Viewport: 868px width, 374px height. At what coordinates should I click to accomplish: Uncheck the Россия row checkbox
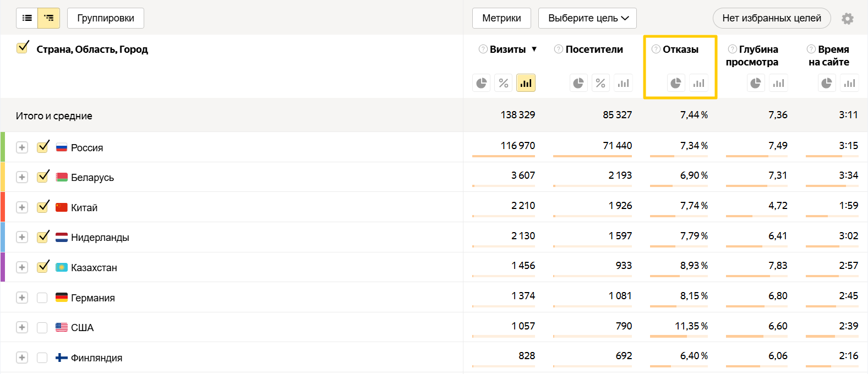point(42,147)
